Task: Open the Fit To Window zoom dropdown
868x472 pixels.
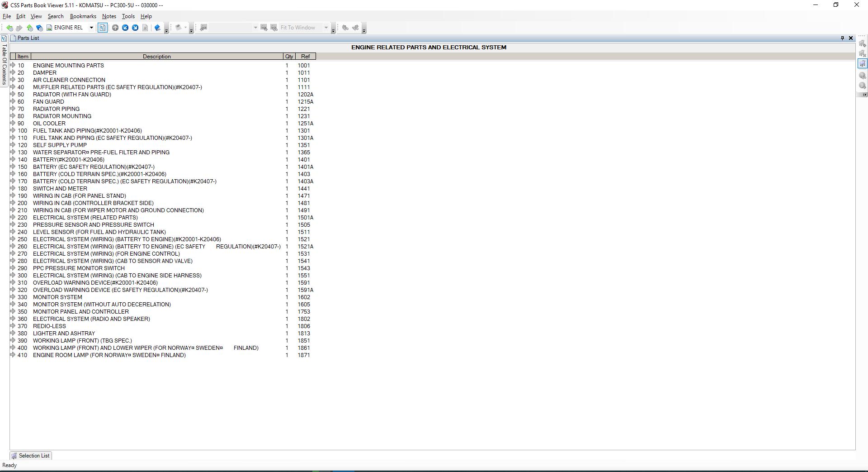Action: coord(326,28)
